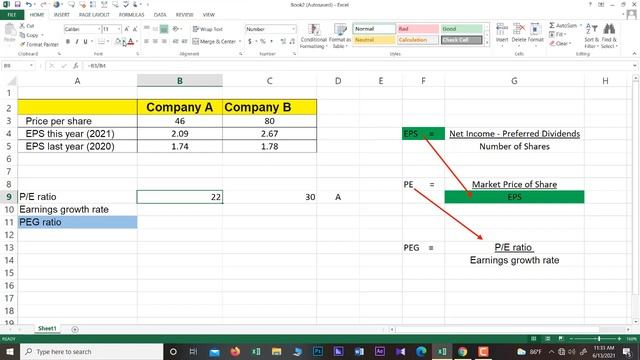Select column B header

point(180,81)
